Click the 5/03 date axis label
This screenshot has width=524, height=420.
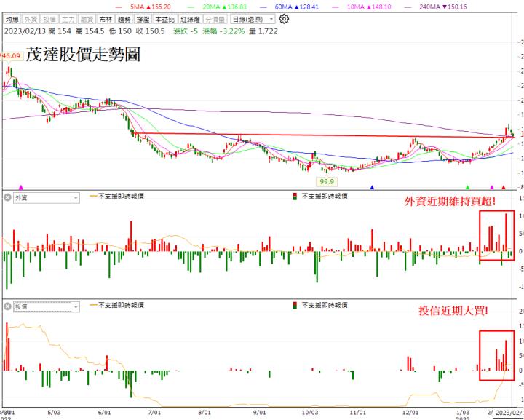pos(54,412)
